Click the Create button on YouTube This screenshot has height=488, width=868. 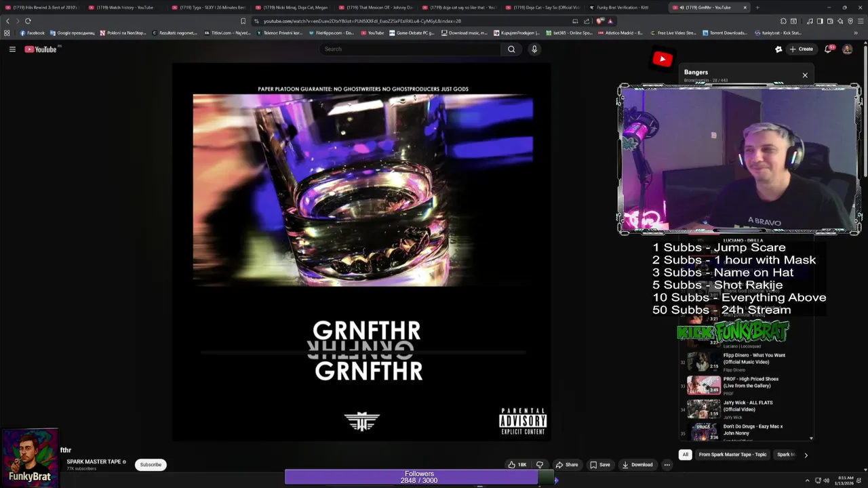801,49
